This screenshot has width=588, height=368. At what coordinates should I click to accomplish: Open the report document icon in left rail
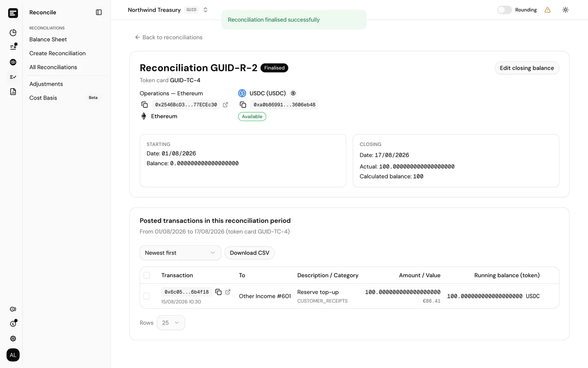[x=13, y=92]
